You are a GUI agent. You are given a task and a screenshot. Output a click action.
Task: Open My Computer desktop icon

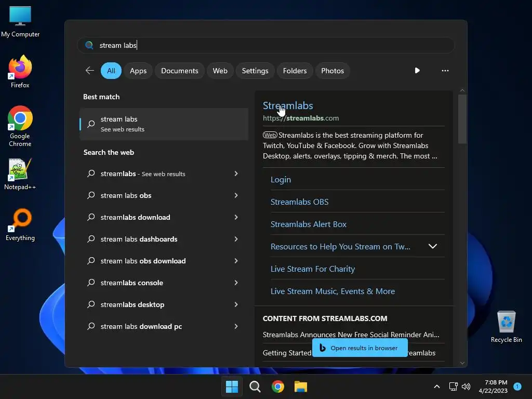20,21
